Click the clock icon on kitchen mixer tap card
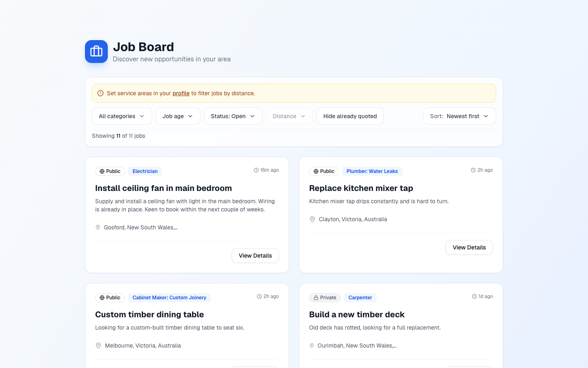Screen dimensions: 588x368 473,170
